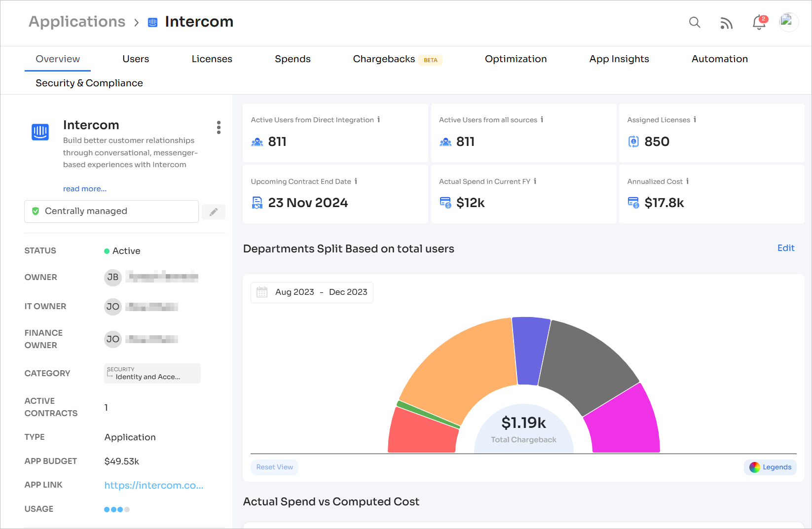Open the Security & Compliance tab
Screen dimensions: 812x529
click(x=89, y=83)
